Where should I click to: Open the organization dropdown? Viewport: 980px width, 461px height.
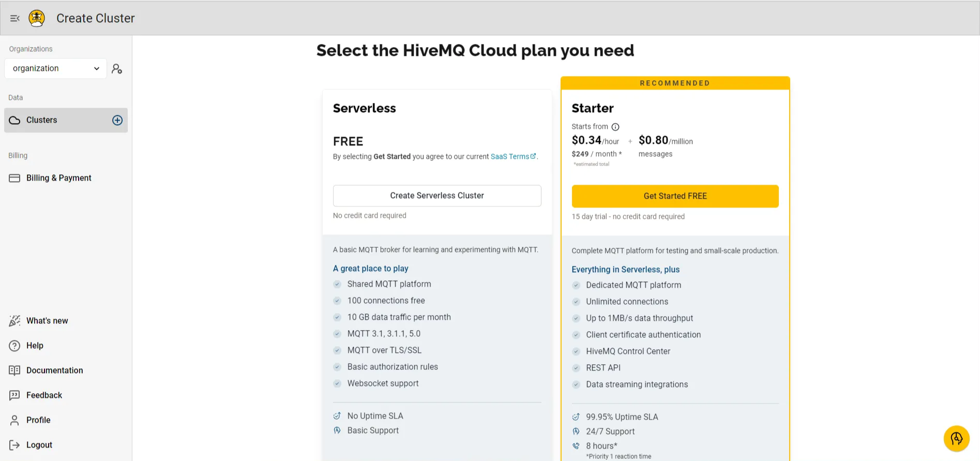pyautogui.click(x=55, y=68)
